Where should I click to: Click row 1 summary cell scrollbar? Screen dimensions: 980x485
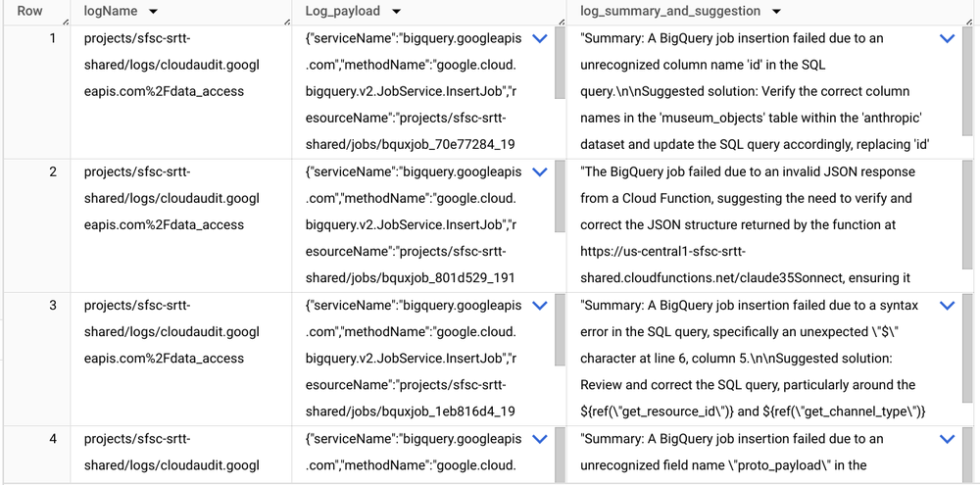[968, 80]
